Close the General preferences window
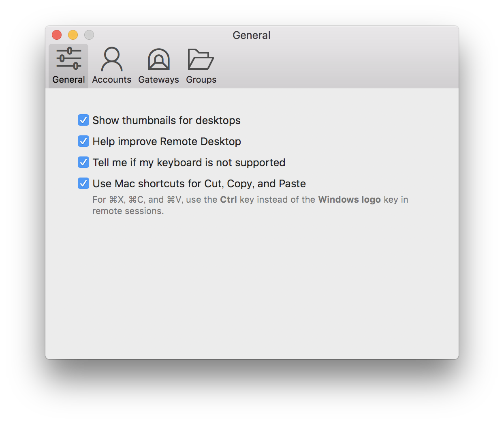 (57, 35)
